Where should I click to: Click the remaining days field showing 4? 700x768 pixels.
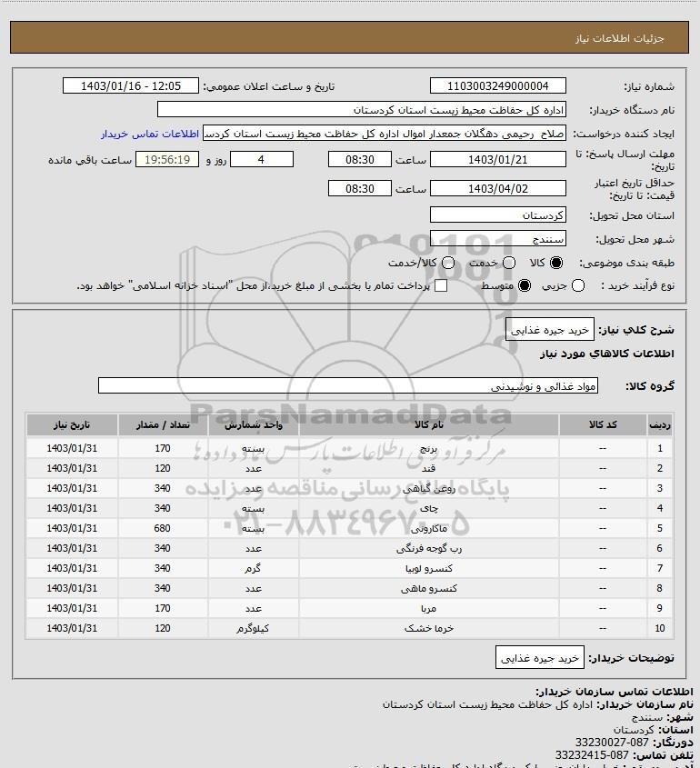coord(262,160)
